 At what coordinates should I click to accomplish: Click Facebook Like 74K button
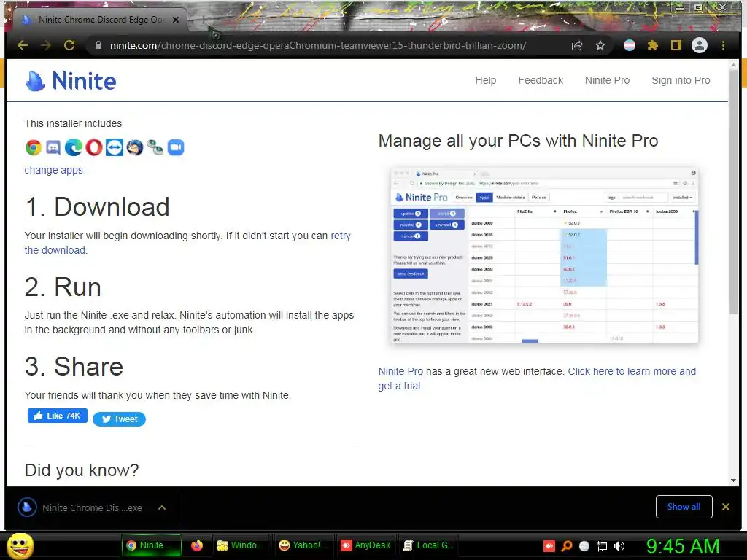tap(57, 416)
